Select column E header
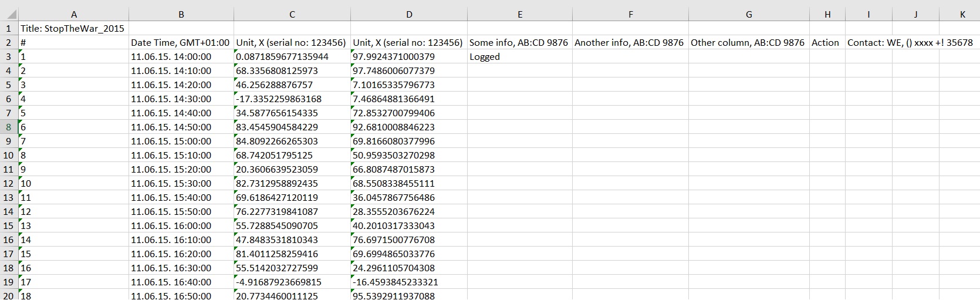980x300 pixels. [519, 15]
